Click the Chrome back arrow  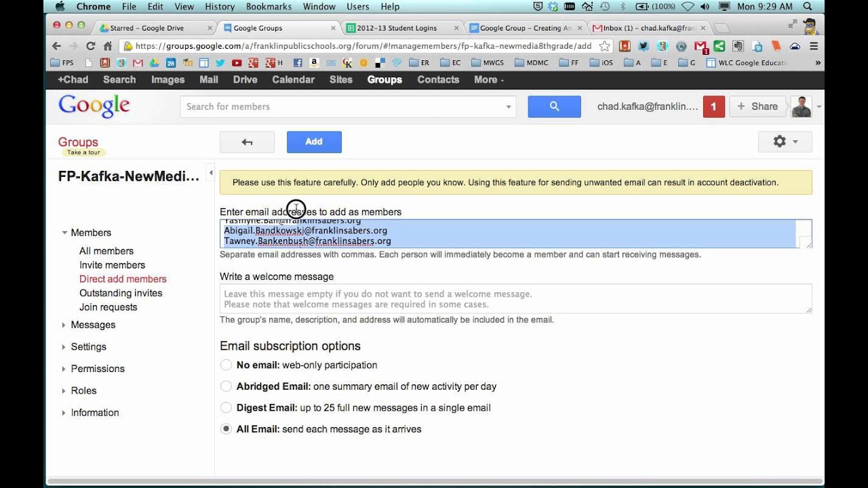tap(57, 46)
